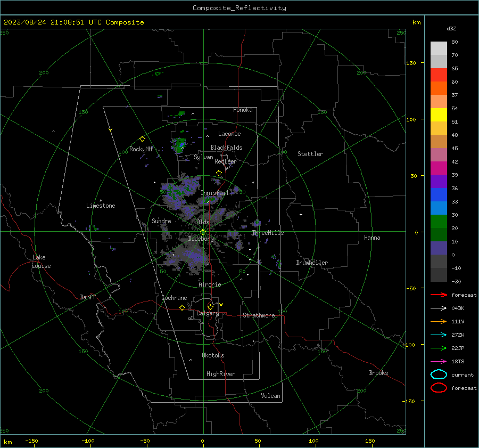Click the ThreeHills label
Viewport: 479px width, 448px height.
point(268,233)
